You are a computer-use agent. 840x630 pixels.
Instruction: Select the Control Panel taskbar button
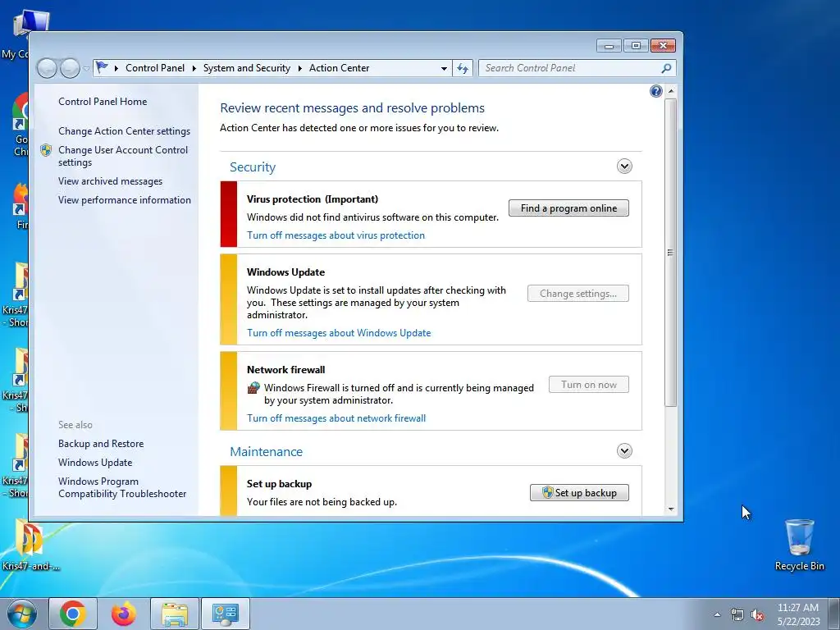click(x=225, y=614)
